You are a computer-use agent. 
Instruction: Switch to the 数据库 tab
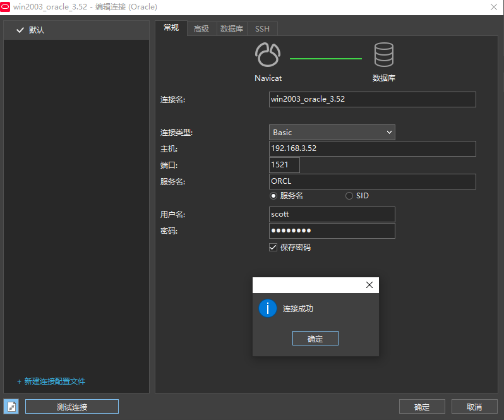click(232, 29)
